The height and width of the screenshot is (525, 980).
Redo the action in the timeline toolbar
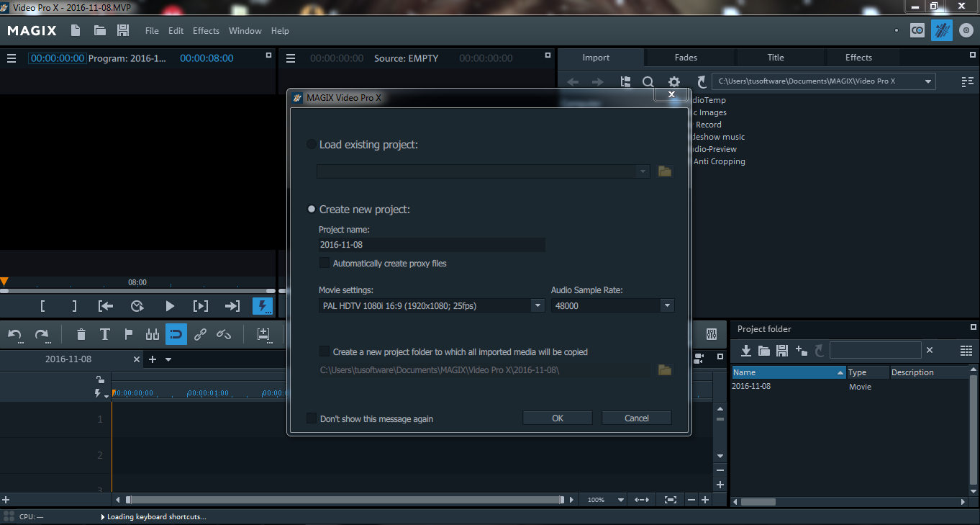pos(42,334)
